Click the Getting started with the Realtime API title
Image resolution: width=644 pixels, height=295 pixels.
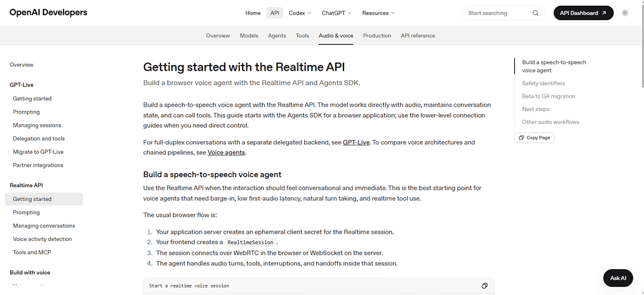(244, 67)
